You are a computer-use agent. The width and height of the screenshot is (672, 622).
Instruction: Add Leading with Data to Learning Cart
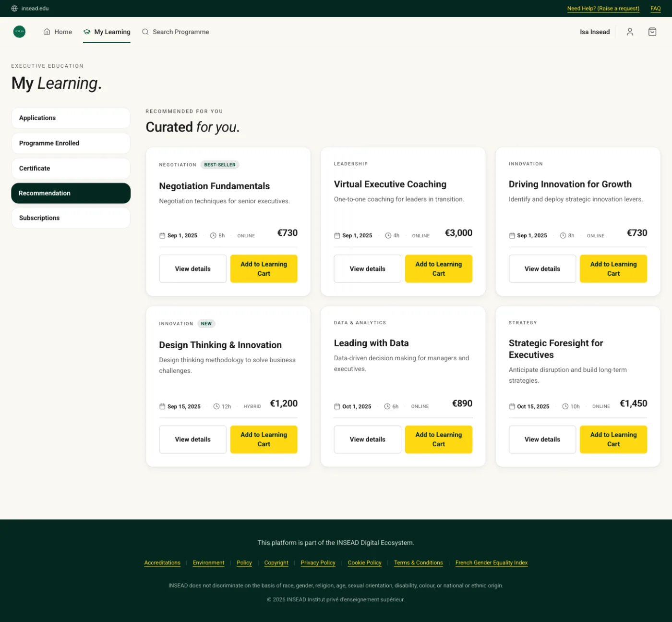coord(439,439)
